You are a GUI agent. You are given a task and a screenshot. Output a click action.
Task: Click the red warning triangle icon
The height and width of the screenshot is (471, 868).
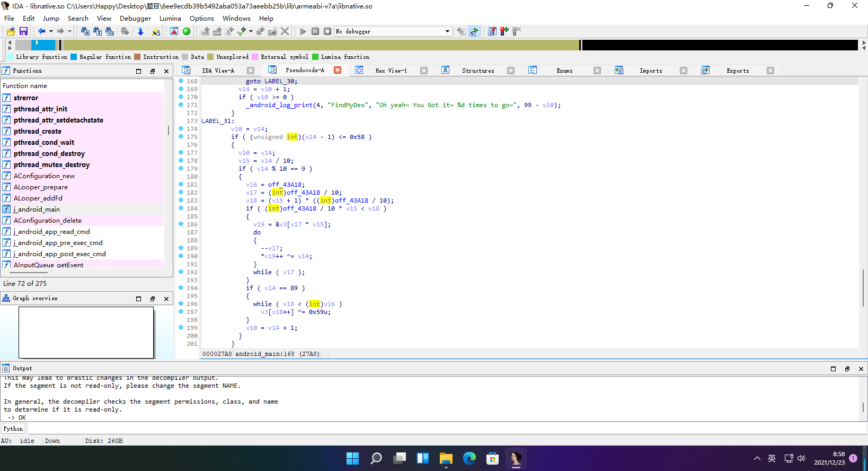point(174,31)
